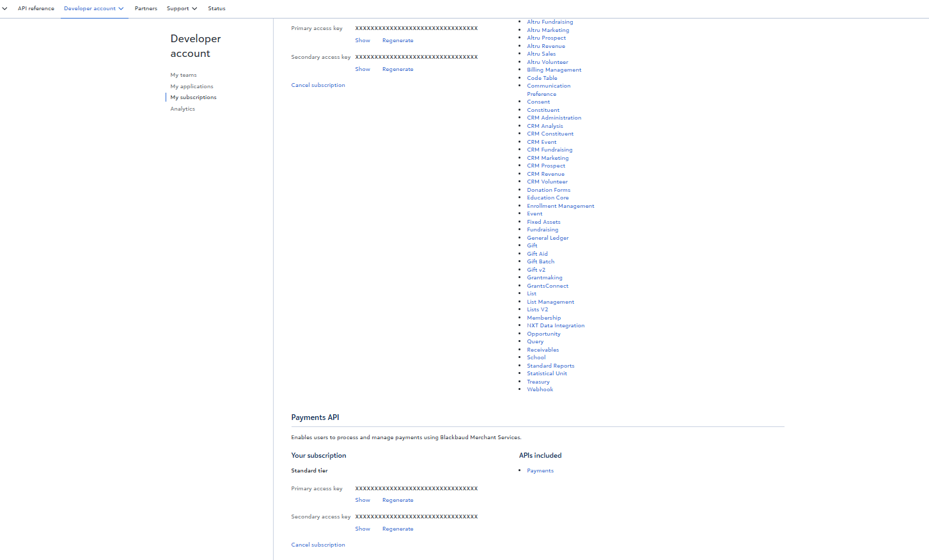Open the Query API
The height and width of the screenshot is (560, 929).
tap(535, 341)
